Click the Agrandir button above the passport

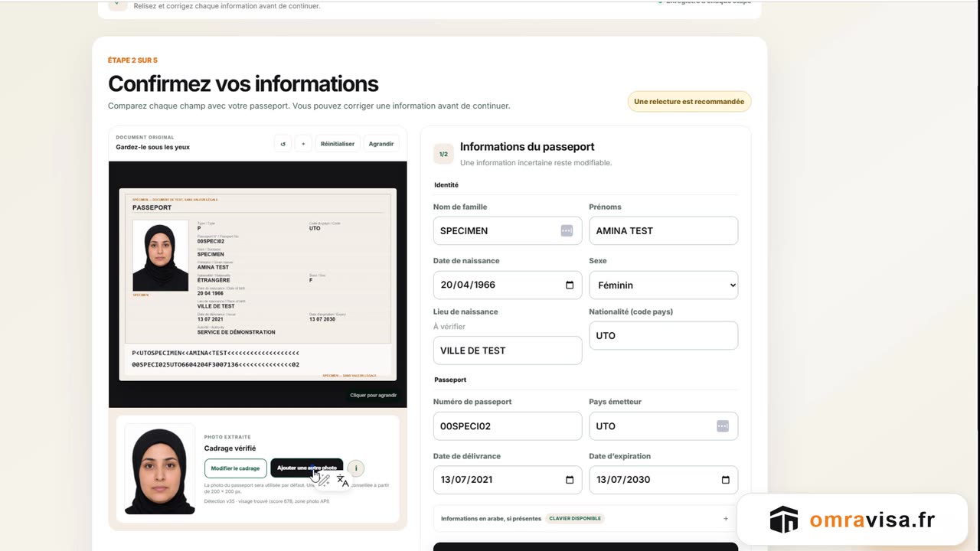381,144
